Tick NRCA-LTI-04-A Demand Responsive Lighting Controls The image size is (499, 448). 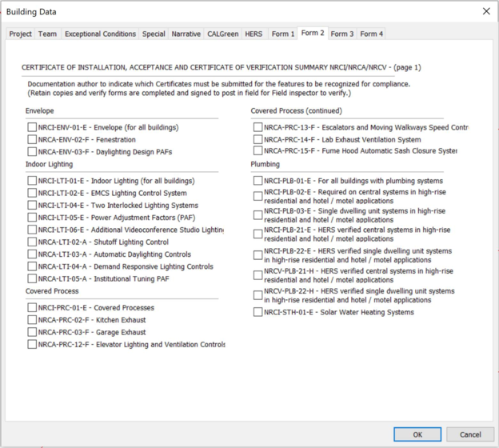(x=32, y=266)
